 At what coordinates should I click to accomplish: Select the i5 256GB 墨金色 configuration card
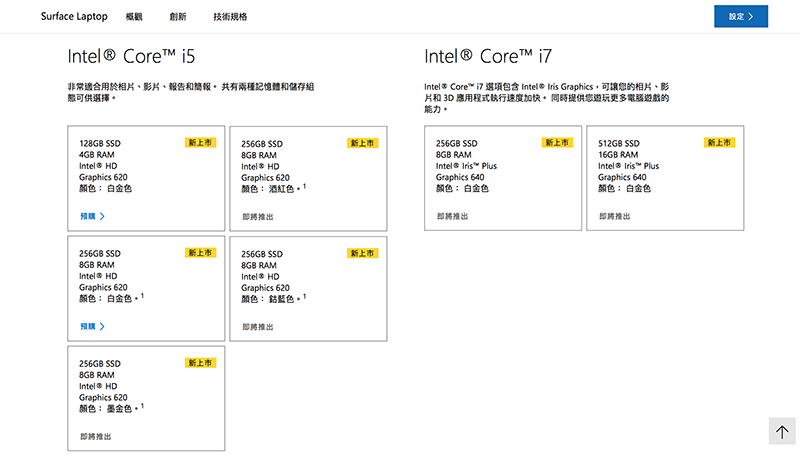click(x=146, y=399)
